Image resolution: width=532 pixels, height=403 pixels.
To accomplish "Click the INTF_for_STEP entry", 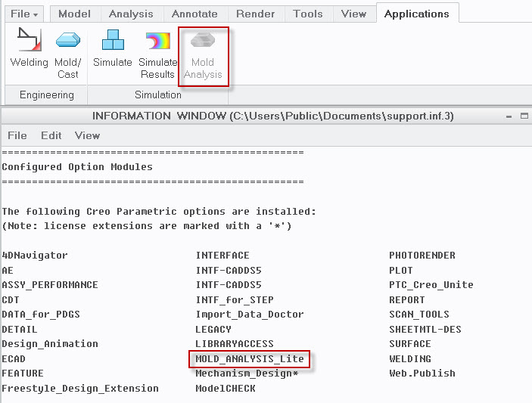I will [x=235, y=300].
